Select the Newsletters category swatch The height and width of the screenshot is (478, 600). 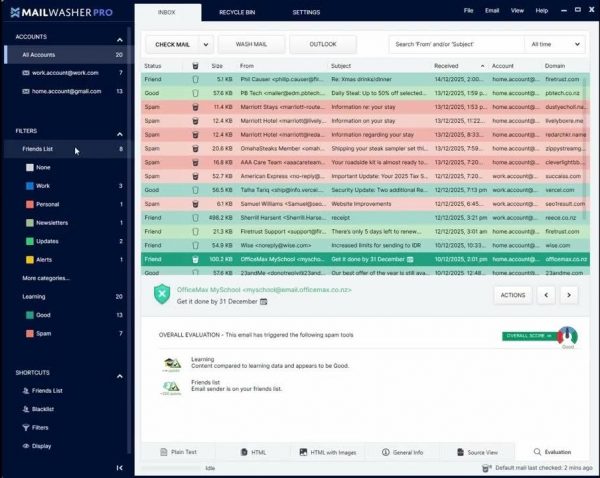30,223
